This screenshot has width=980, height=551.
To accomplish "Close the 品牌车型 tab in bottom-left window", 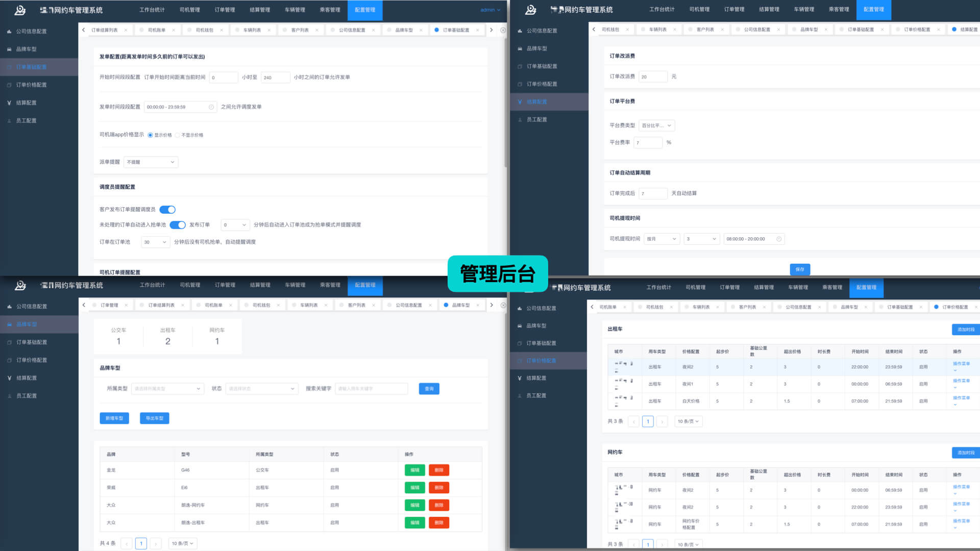I will point(478,305).
